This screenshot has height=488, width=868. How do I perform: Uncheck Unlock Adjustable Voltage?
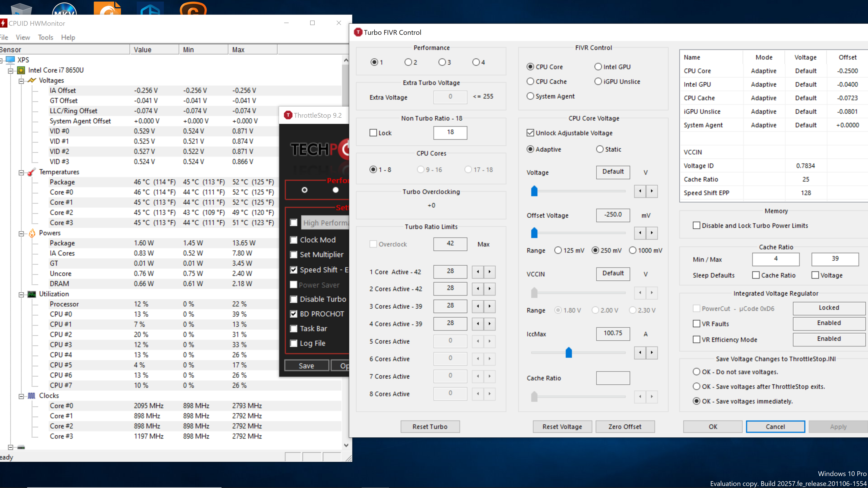click(x=530, y=133)
